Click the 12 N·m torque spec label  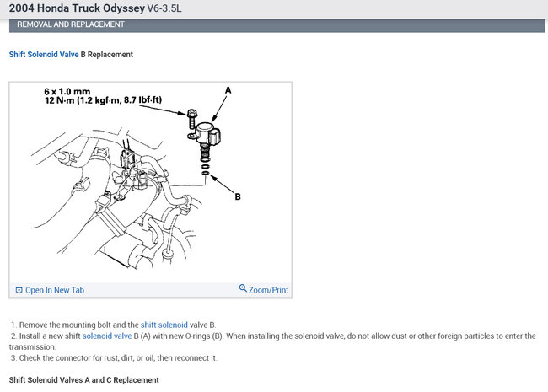(103, 100)
